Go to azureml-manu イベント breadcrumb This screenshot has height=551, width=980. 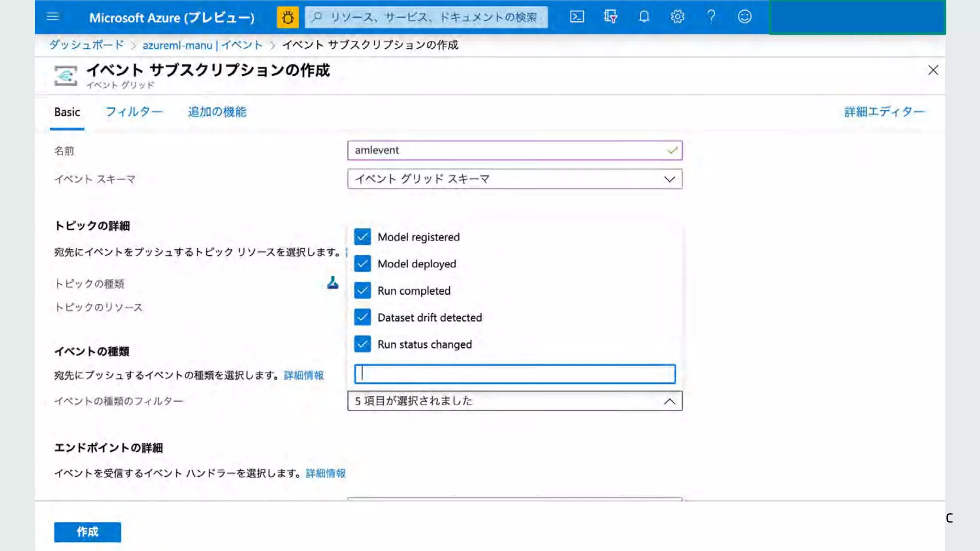coord(202,45)
